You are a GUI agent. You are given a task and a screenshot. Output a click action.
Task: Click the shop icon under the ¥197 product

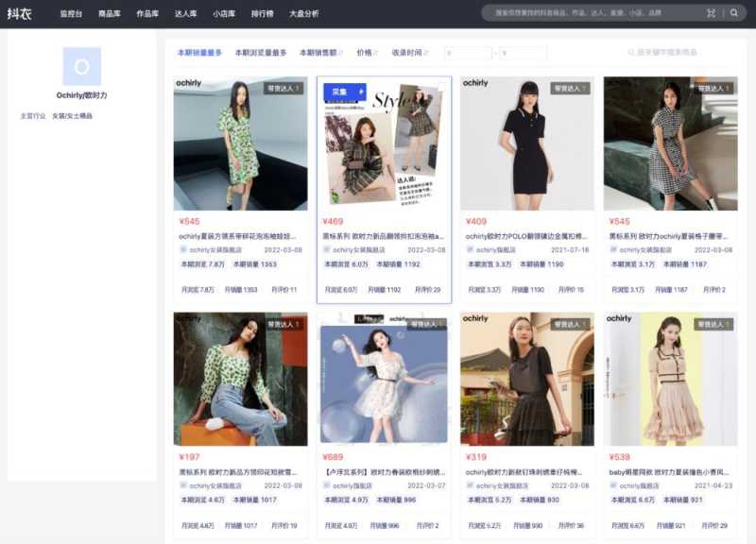pyautogui.click(x=183, y=485)
